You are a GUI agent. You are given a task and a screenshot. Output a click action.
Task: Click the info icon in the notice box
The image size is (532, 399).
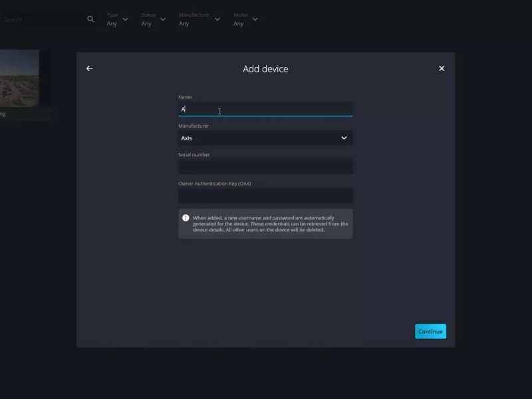click(x=186, y=217)
